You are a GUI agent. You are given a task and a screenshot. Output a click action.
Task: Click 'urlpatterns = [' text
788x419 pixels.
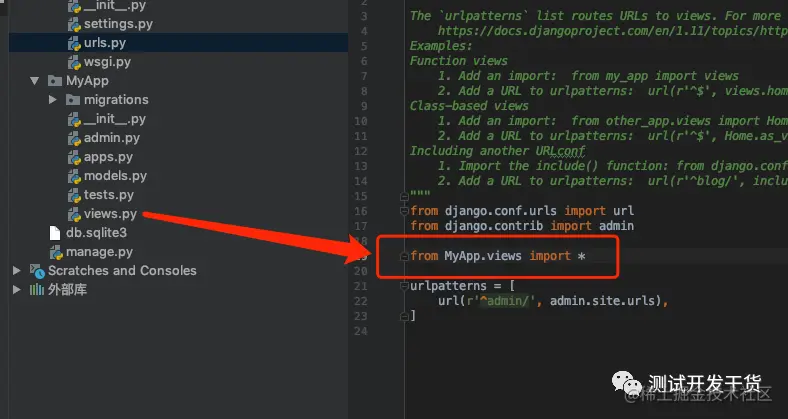462,286
